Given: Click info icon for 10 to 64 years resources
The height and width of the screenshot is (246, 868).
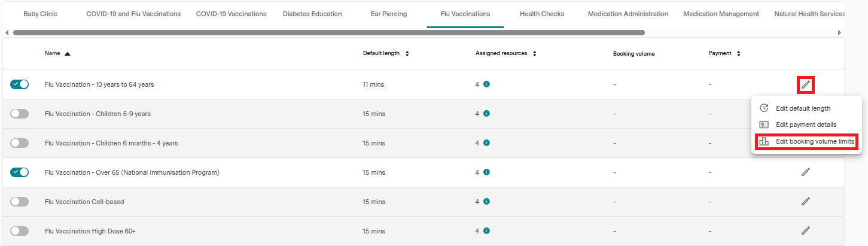Looking at the screenshot, I should tap(486, 84).
